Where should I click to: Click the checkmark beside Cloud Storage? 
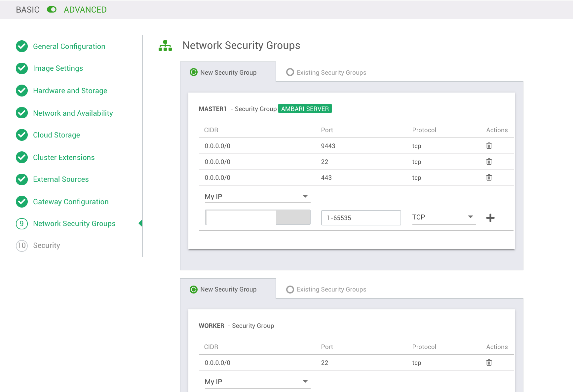[21, 135]
